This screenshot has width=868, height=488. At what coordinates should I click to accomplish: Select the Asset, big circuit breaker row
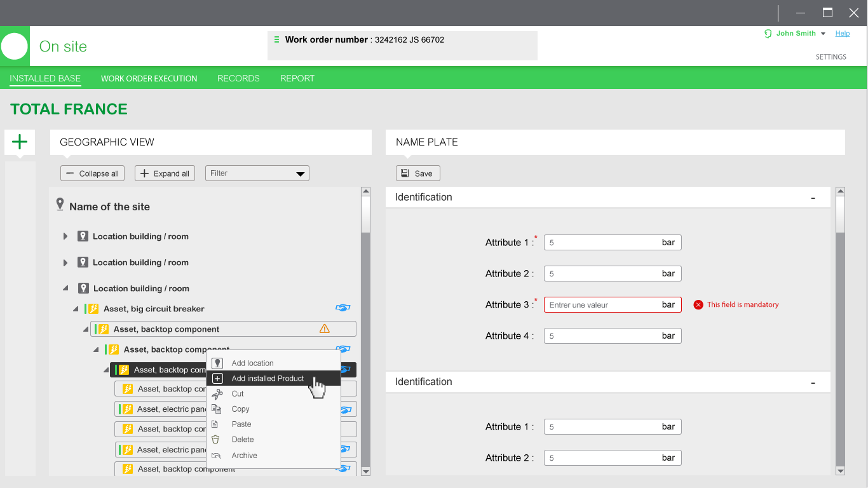154,309
